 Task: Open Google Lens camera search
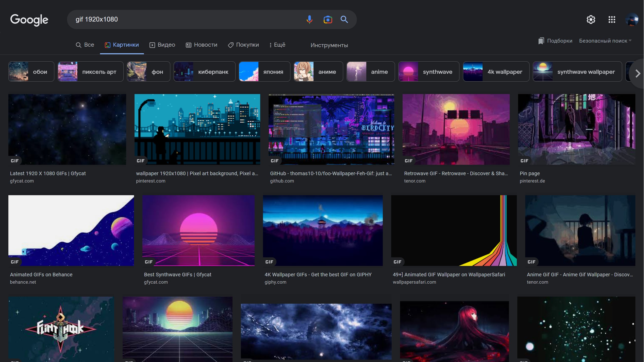[328, 19]
